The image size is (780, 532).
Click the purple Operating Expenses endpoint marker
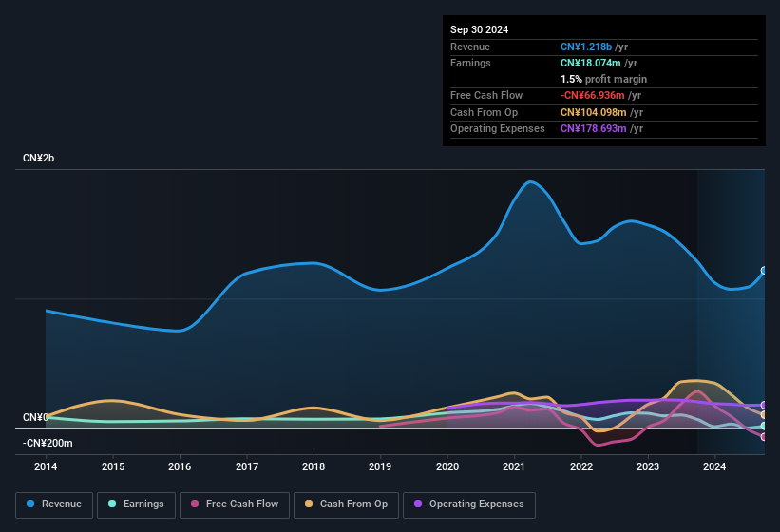click(x=764, y=406)
